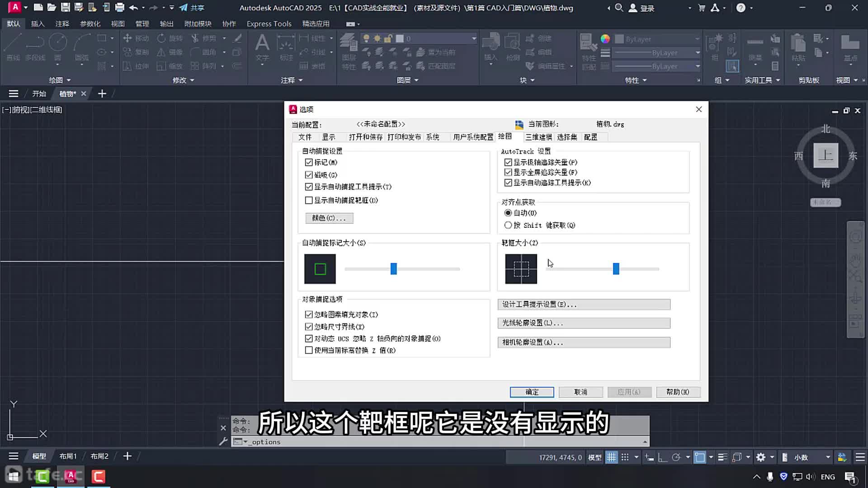Select the Mirror (镜像) tool
The width and height of the screenshot is (868, 488).
pos(170,52)
